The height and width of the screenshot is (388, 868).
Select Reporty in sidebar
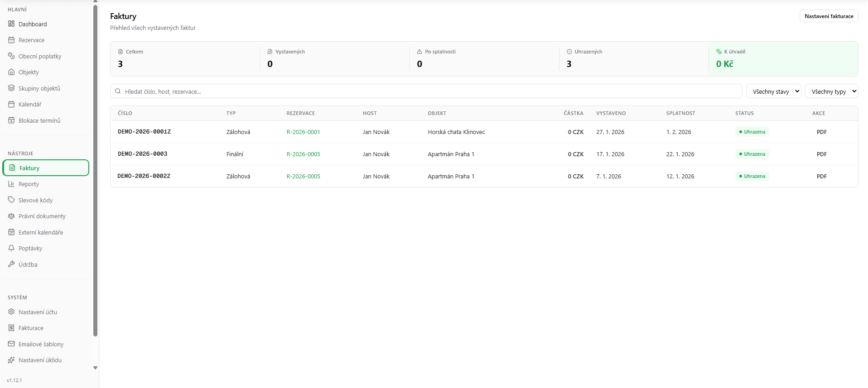click(x=46, y=184)
